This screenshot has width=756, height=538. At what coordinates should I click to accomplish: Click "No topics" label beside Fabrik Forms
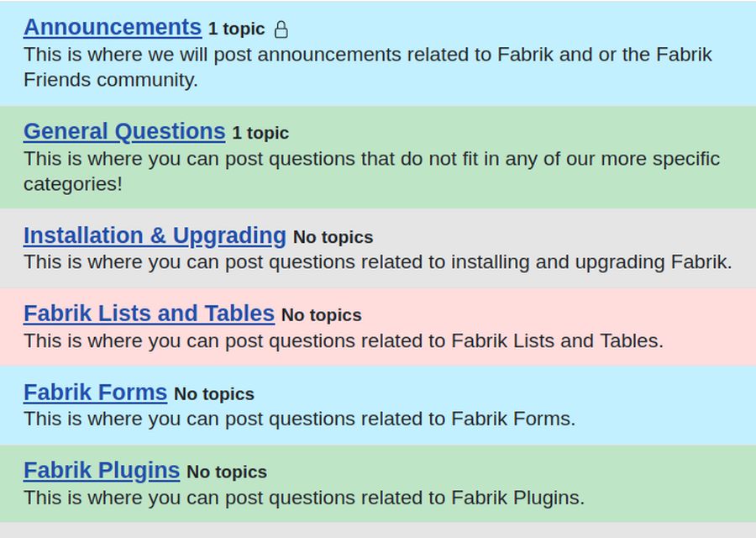[213, 394]
